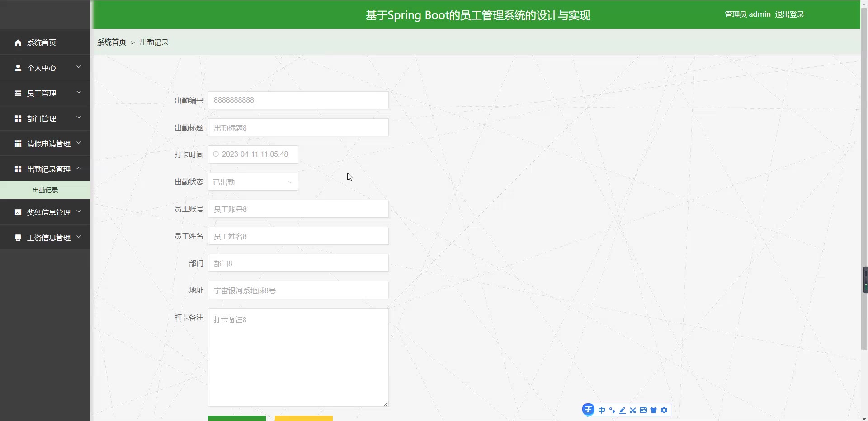Image resolution: width=868 pixels, height=421 pixels.
Task: Click the icon beside 工资信息管理
Action: coord(18,238)
